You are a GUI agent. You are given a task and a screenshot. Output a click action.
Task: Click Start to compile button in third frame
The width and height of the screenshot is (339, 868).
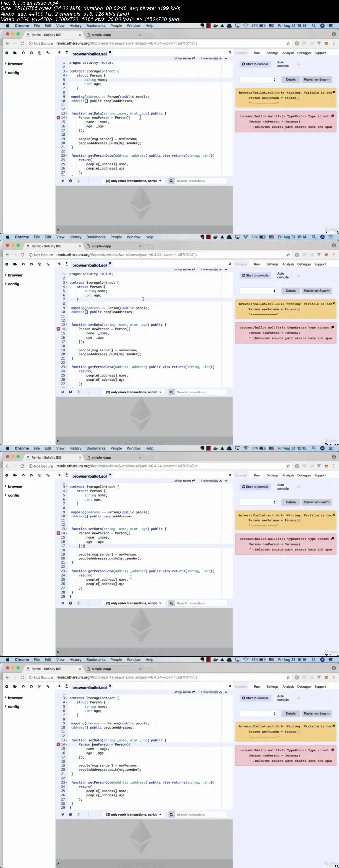tap(255, 486)
